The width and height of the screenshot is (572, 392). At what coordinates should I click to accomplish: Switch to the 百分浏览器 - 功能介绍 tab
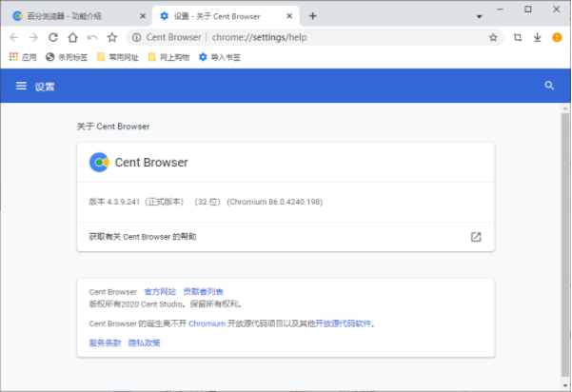(76, 16)
